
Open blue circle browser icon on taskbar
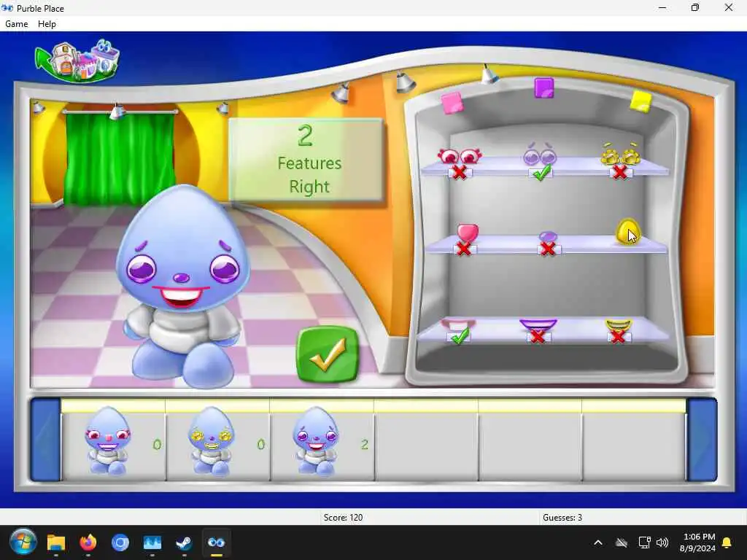(120, 542)
